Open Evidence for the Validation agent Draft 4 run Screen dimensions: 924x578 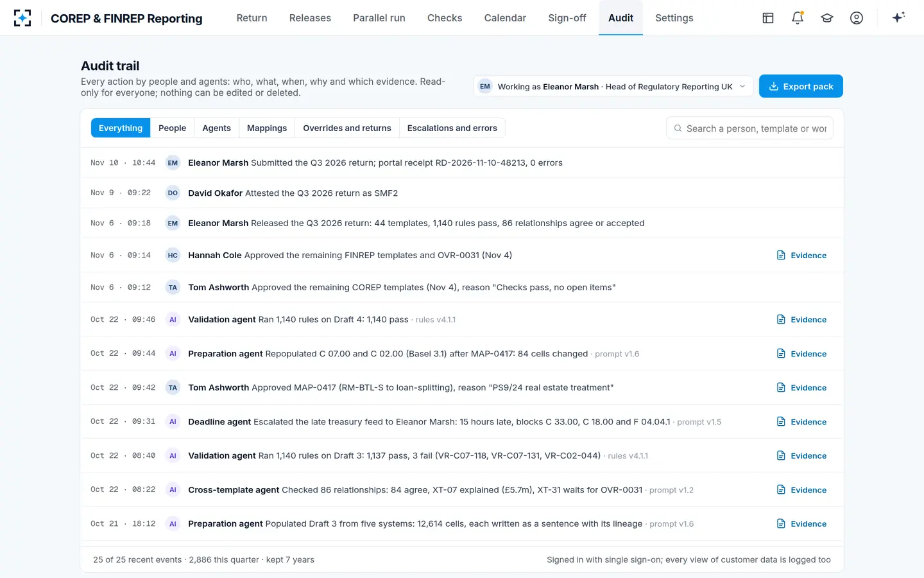801,320
